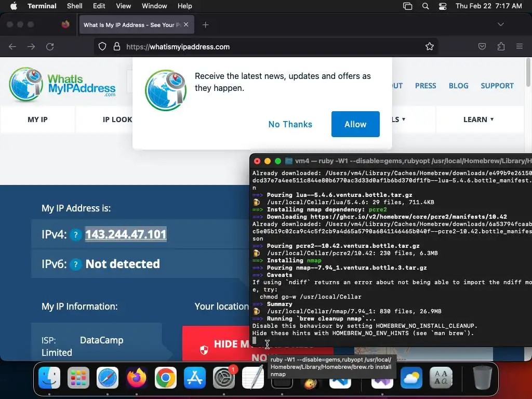Open tracking protection shield icon

tap(102, 46)
